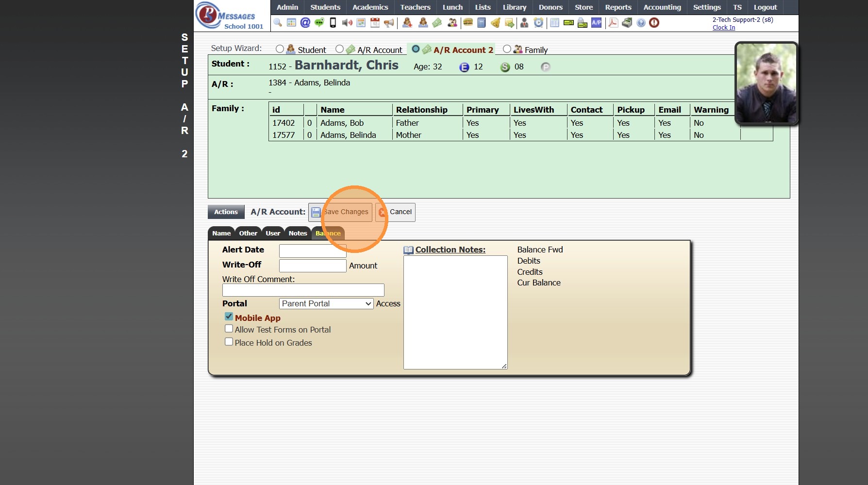
Task: Click the blue E badge beside 12
Action: (464, 67)
